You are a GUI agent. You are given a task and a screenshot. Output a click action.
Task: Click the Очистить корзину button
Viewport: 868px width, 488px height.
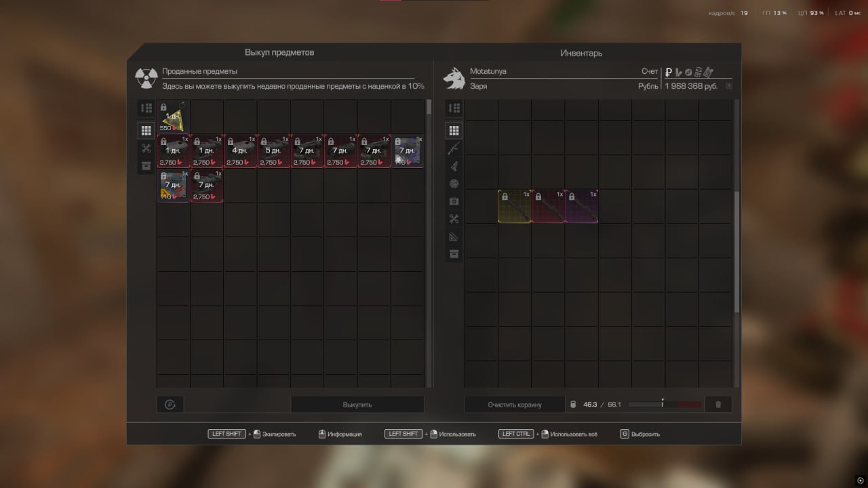coord(515,405)
